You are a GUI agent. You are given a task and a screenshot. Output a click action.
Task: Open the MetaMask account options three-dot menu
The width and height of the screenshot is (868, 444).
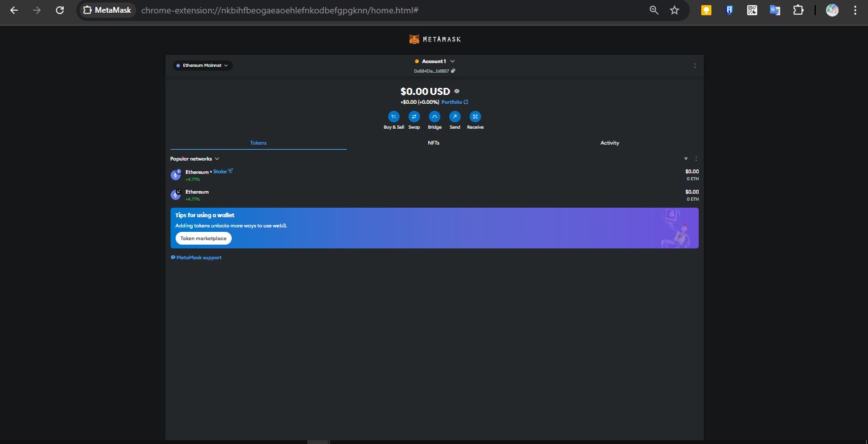click(694, 66)
